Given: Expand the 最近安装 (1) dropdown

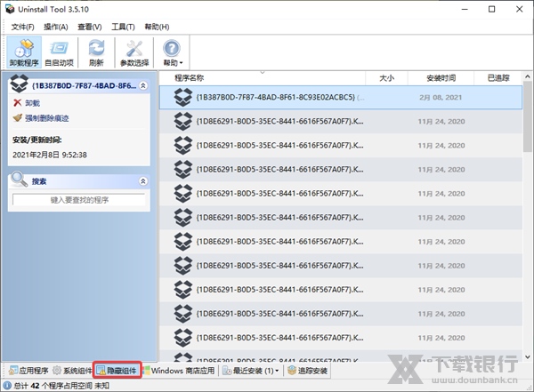Looking at the screenshot, I should pyautogui.click(x=278, y=370).
